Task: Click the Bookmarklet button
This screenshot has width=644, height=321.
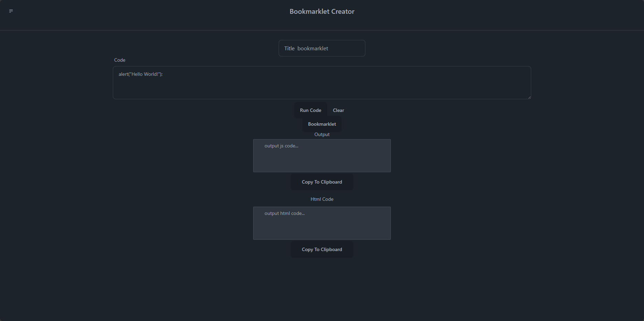Action: tap(322, 124)
